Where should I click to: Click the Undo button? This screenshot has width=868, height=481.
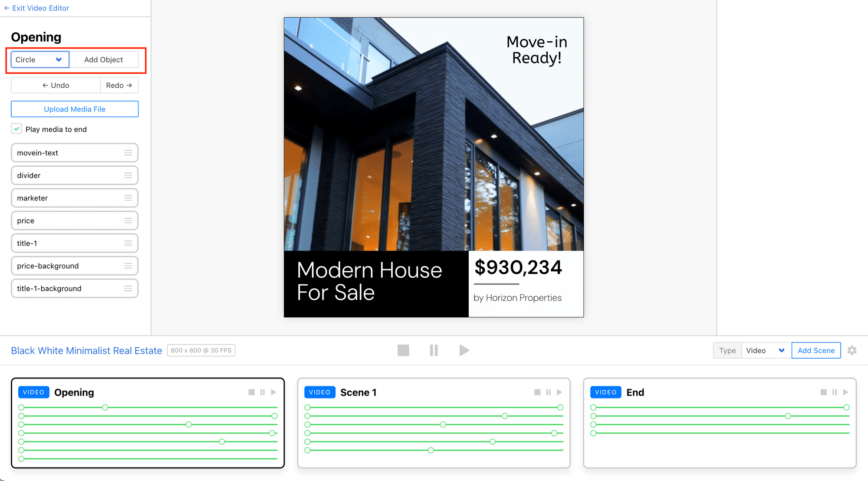coord(56,85)
